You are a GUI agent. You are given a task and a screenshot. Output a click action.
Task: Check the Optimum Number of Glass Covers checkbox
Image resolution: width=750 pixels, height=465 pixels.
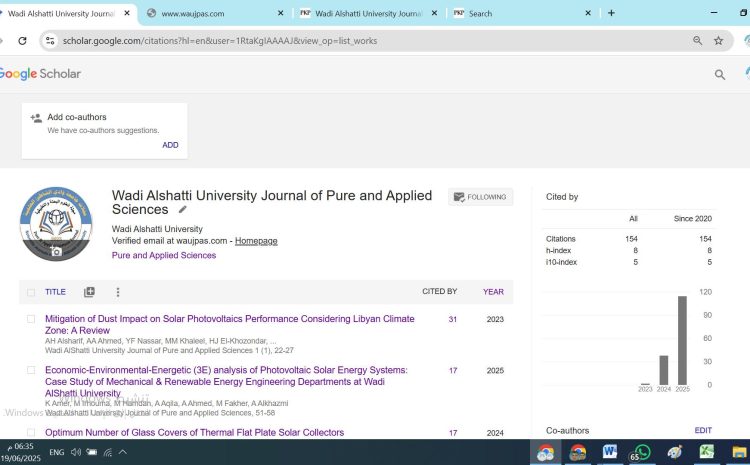coord(31,432)
